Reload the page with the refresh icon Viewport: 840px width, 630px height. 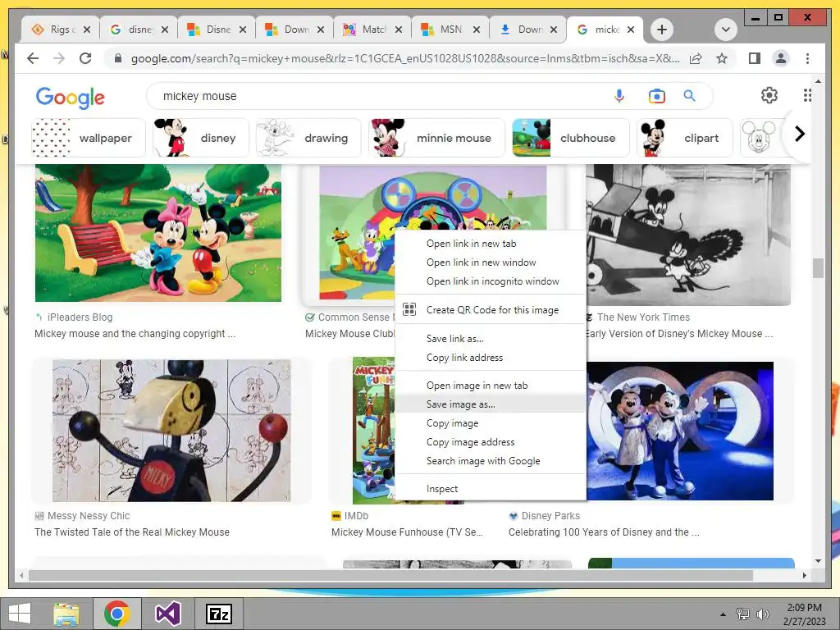point(85,58)
